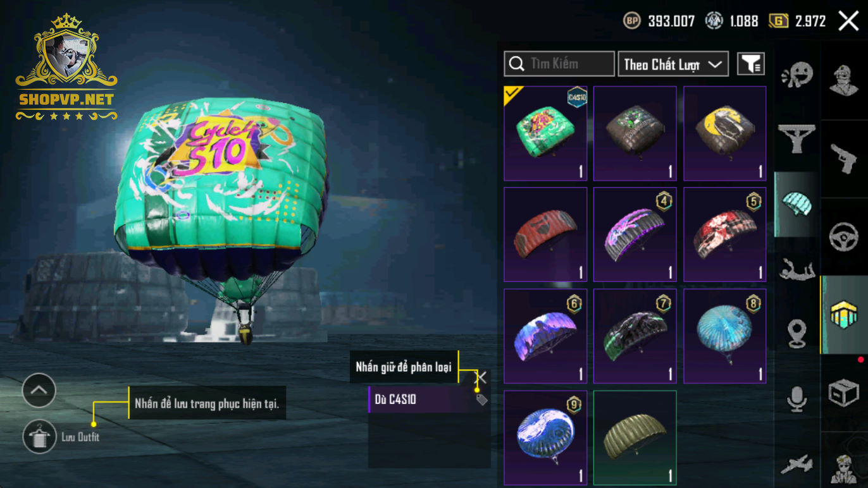The height and width of the screenshot is (488, 868).
Task: Toggle the tag icon on Dù C4S10
Action: pos(481,400)
